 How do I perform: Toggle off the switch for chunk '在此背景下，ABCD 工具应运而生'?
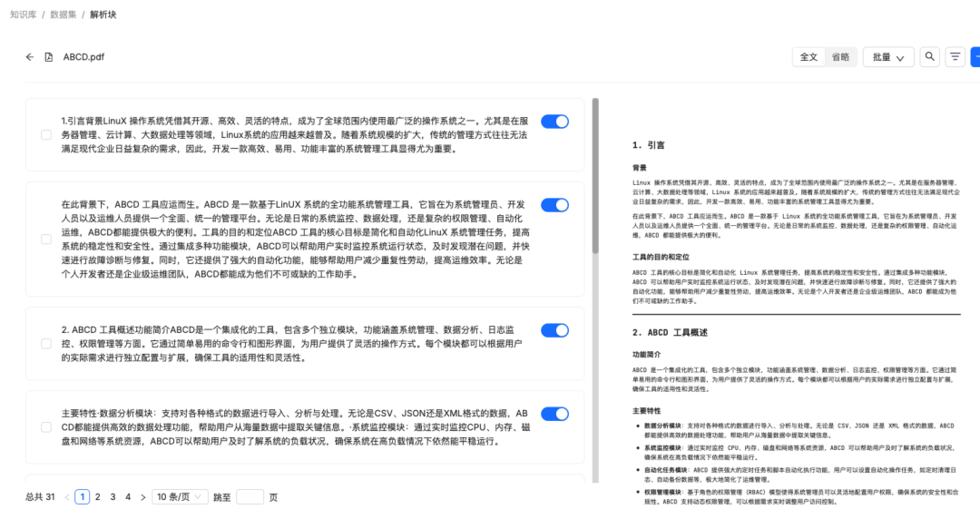(x=554, y=205)
